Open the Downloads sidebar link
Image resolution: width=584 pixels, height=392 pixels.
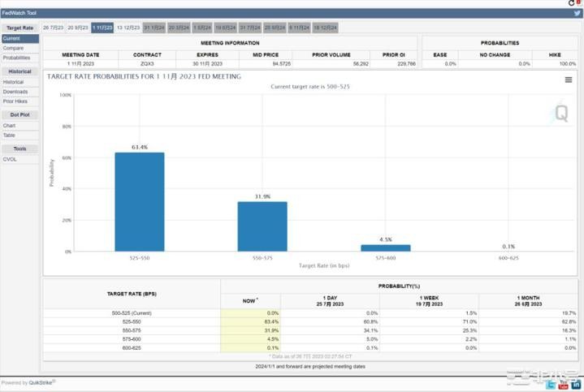coord(15,92)
